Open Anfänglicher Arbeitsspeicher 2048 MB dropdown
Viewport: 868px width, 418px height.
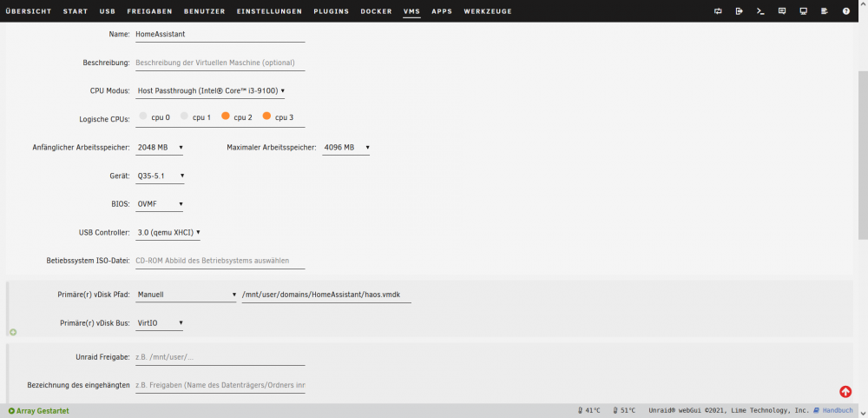point(160,148)
